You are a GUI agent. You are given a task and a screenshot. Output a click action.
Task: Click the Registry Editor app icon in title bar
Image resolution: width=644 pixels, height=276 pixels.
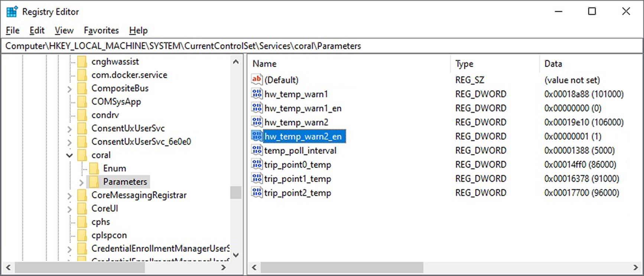click(12, 12)
